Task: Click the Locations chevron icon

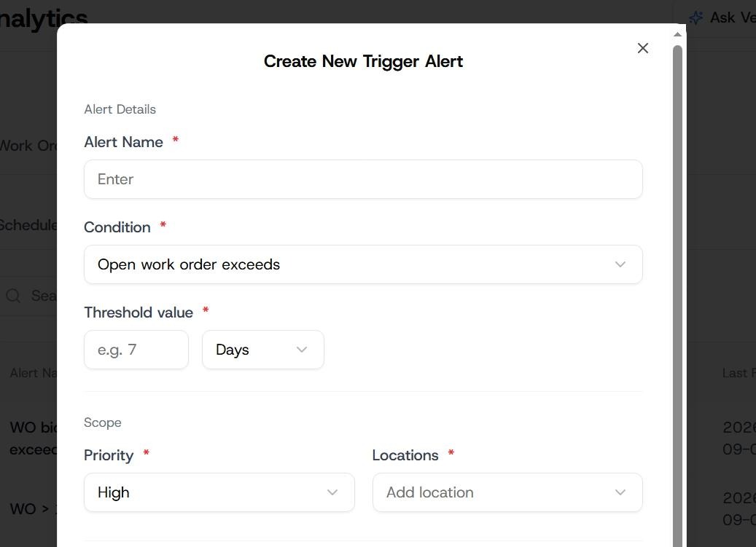Action: (620, 492)
